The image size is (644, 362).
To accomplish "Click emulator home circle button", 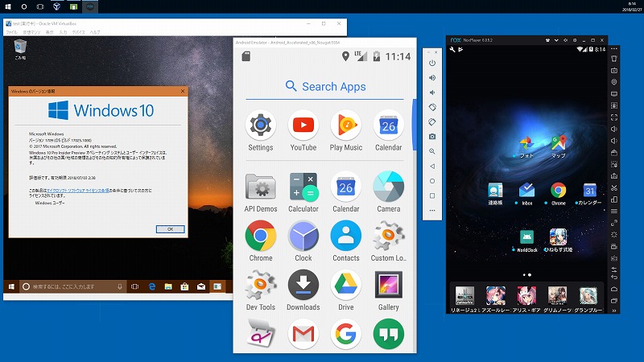I will click(432, 181).
